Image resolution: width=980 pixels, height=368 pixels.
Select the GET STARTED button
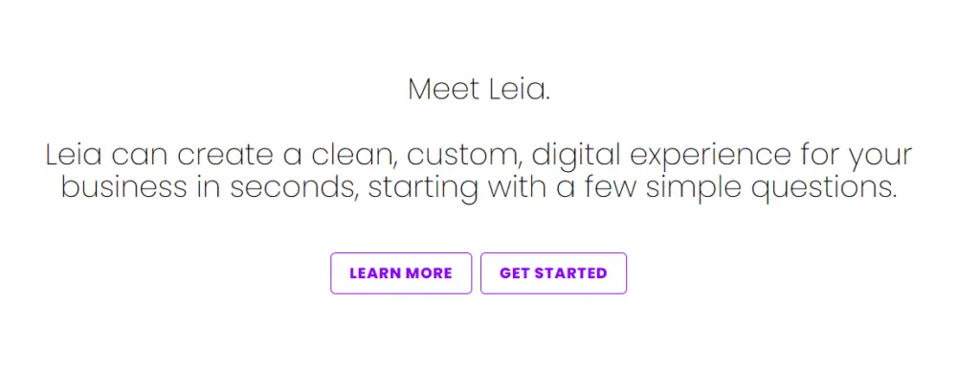[x=553, y=273]
